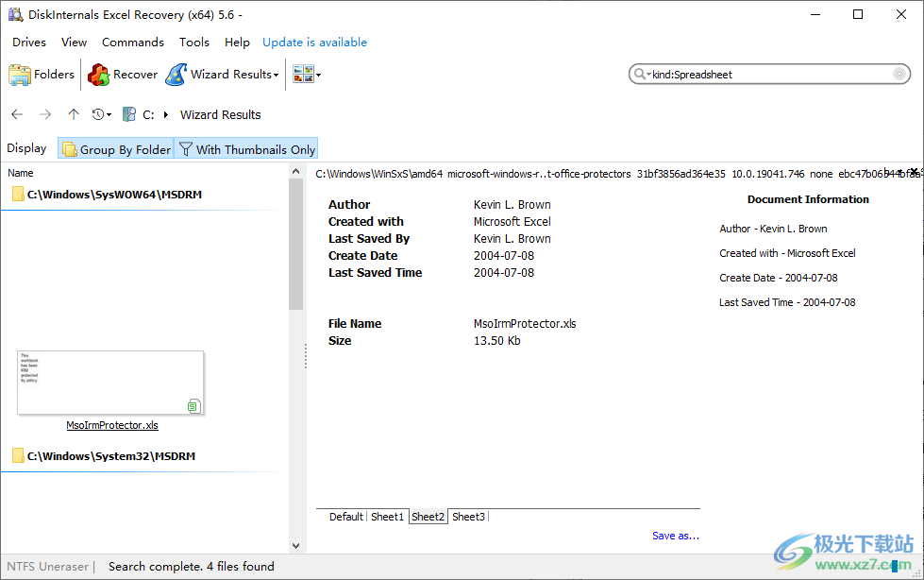Screen dimensions: 924x580
Task: Switch to the Sheet1 tab
Action: [387, 517]
